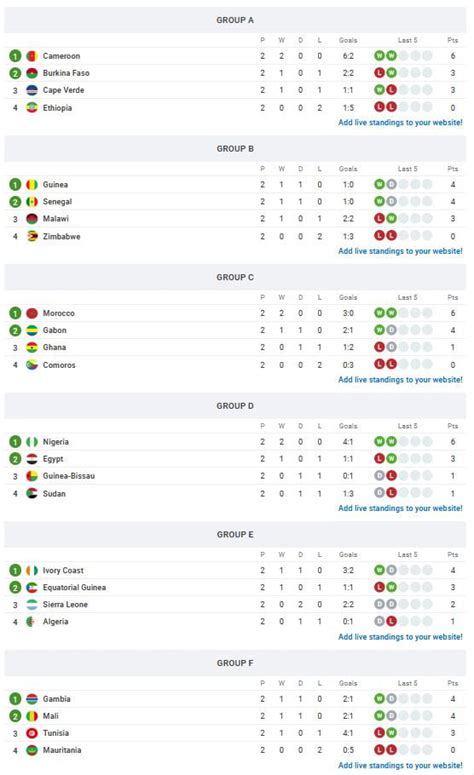Click Cameroon's rank 1 green badge

[x=15, y=56]
